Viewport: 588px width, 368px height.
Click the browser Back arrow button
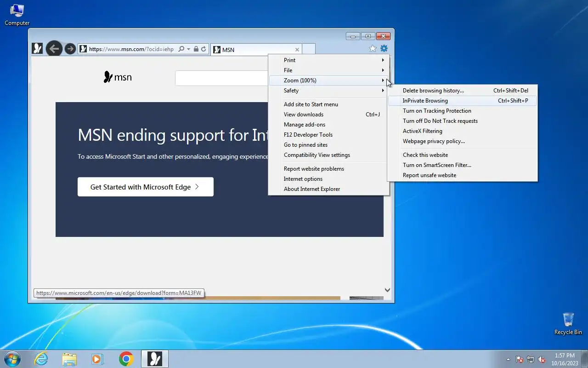[54, 49]
